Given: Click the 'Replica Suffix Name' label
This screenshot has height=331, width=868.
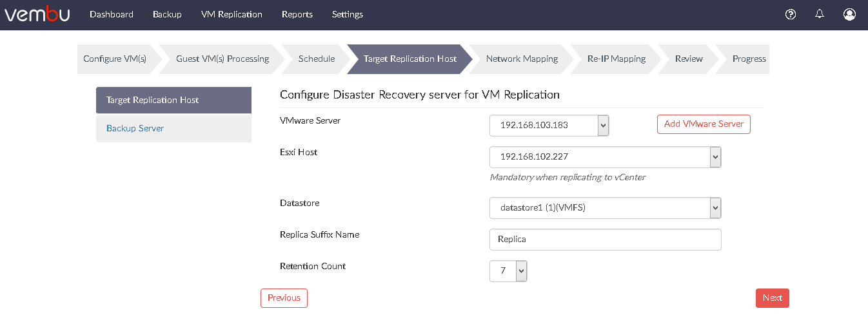Looking at the screenshot, I should [x=320, y=234].
